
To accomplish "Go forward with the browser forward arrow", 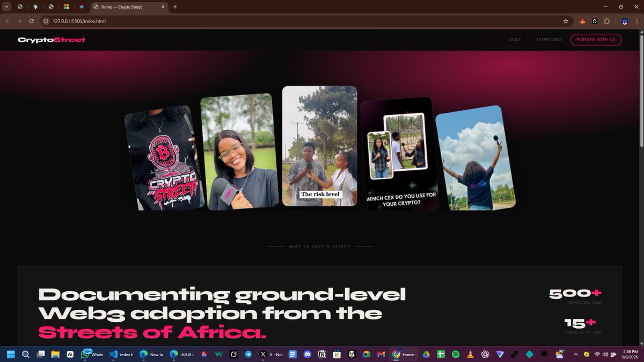I will (19, 21).
